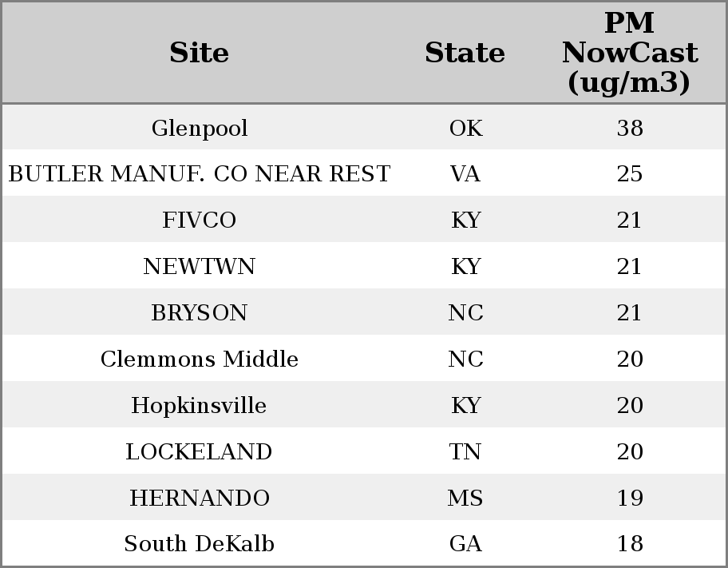Click the LOCKELAND site name
This screenshot has width=728, height=568.
click(x=200, y=451)
